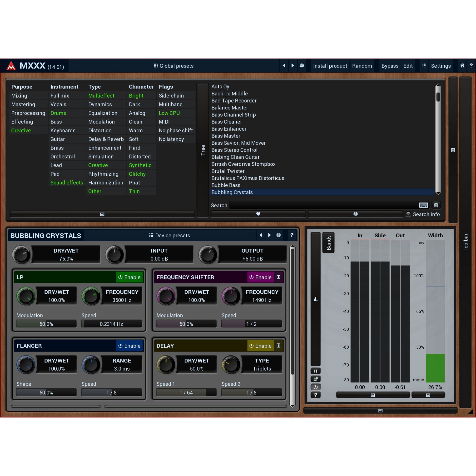
Task: Click the Install product button
Action: [x=330, y=66]
